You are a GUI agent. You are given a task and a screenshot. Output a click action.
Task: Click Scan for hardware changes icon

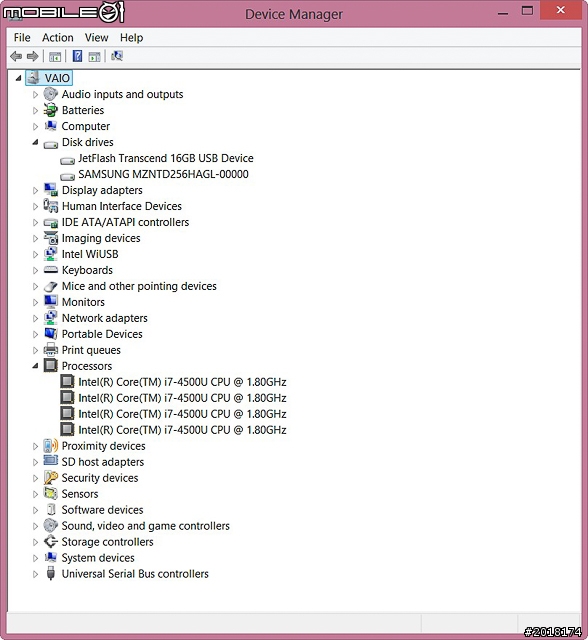pyautogui.click(x=117, y=56)
